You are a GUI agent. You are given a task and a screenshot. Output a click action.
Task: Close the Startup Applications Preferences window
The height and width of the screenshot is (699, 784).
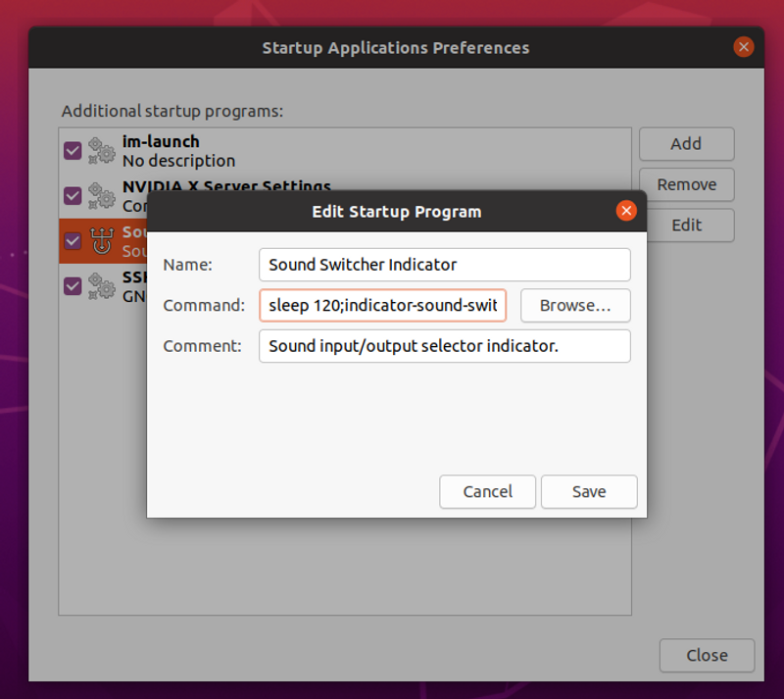pyautogui.click(x=744, y=47)
